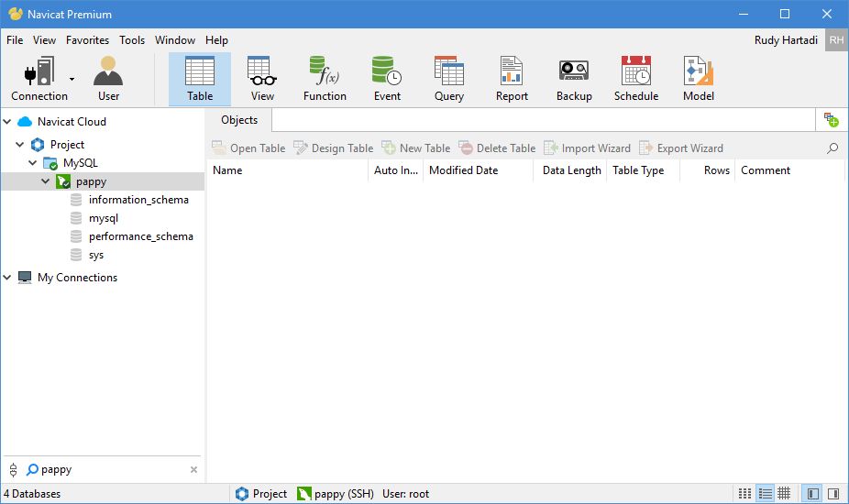Sort by Auto In... column header
Screen dimensions: 849x504
tap(396, 170)
